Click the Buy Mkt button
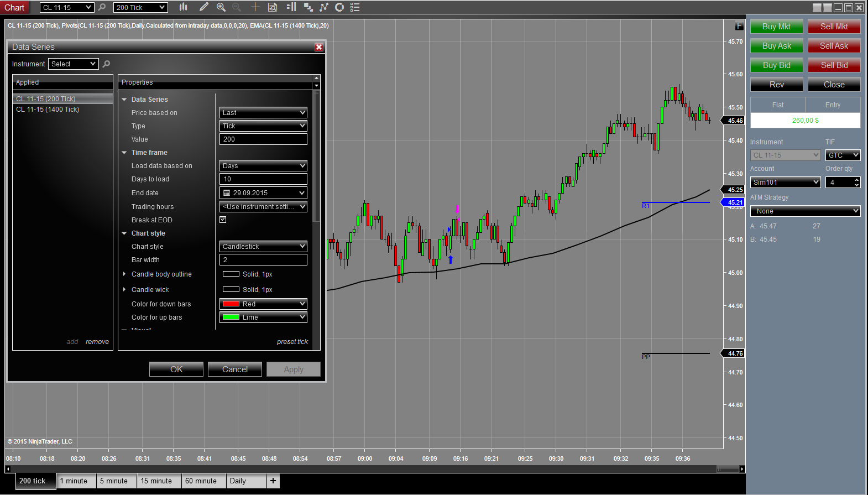868x495 pixels. [777, 27]
